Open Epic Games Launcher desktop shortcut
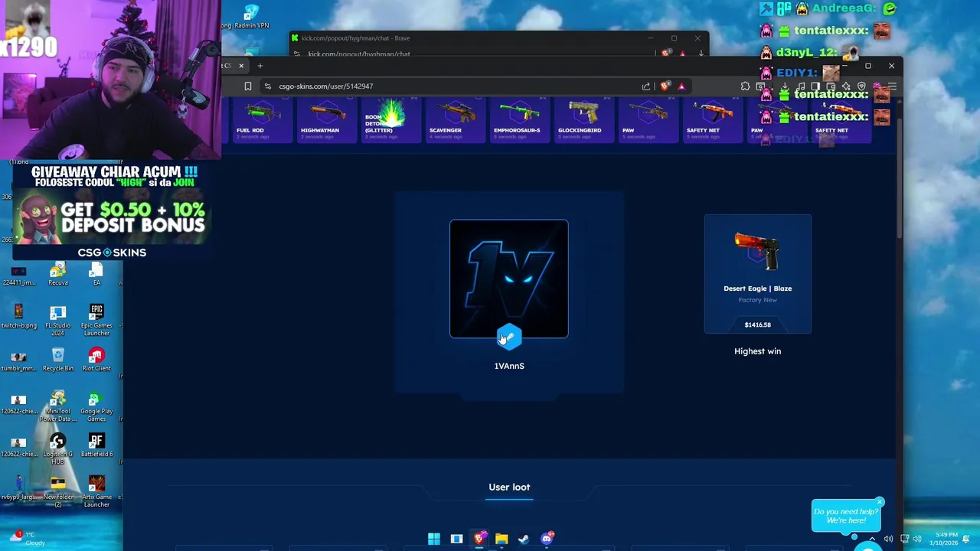Screen dimensions: 980x551 96,320
